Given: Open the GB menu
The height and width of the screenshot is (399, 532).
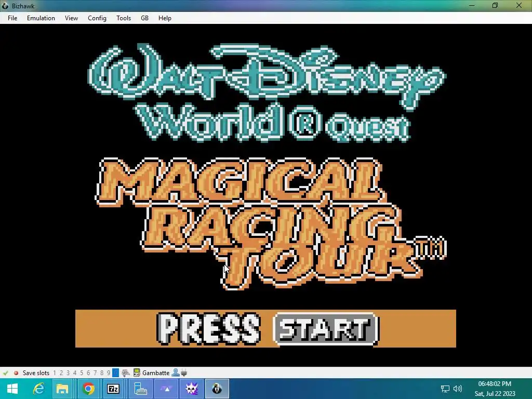Looking at the screenshot, I should point(144,18).
